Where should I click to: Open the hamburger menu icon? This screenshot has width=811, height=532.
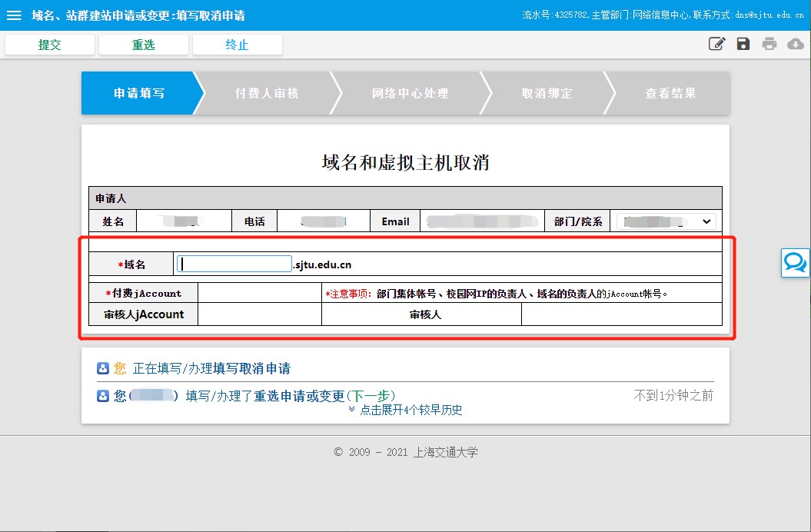(x=14, y=15)
